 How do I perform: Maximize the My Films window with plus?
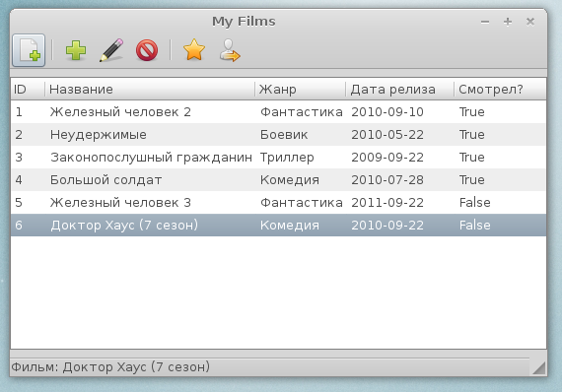[x=508, y=22]
